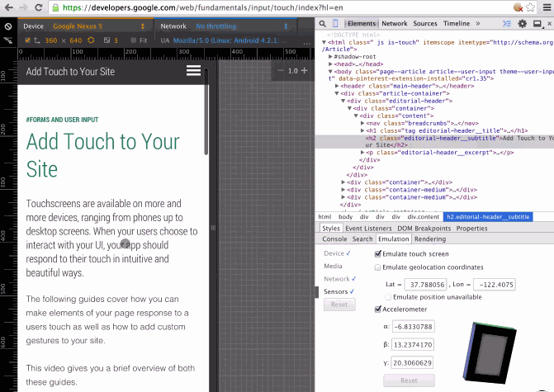Select the Media emulation section

point(333,267)
